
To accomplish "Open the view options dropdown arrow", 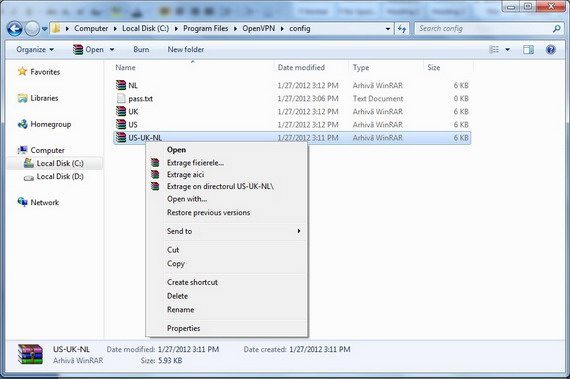I will [x=507, y=49].
